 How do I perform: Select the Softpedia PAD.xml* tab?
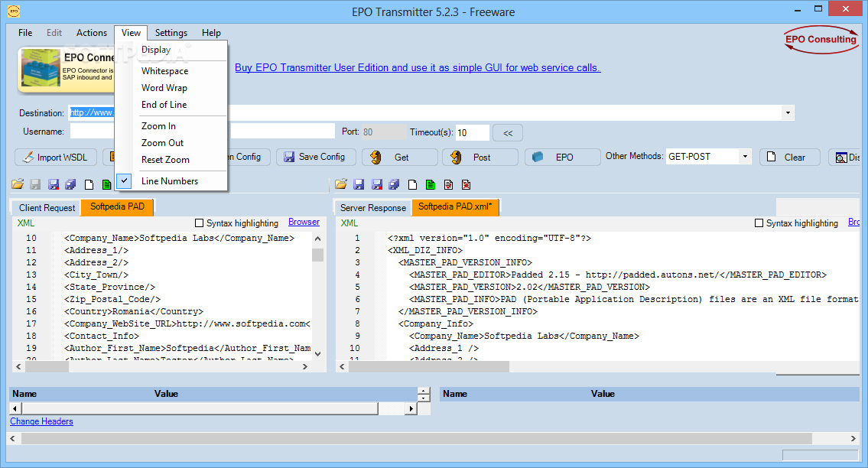455,206
